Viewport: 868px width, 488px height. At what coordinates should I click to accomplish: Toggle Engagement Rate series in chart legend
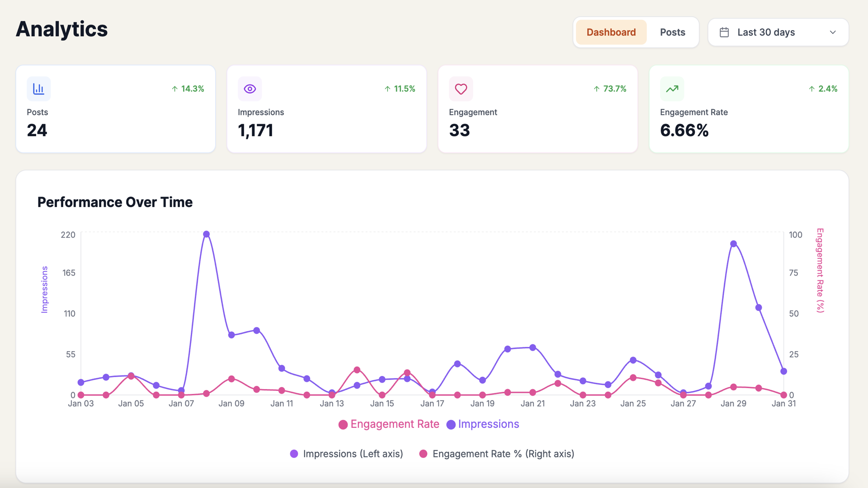389,424
